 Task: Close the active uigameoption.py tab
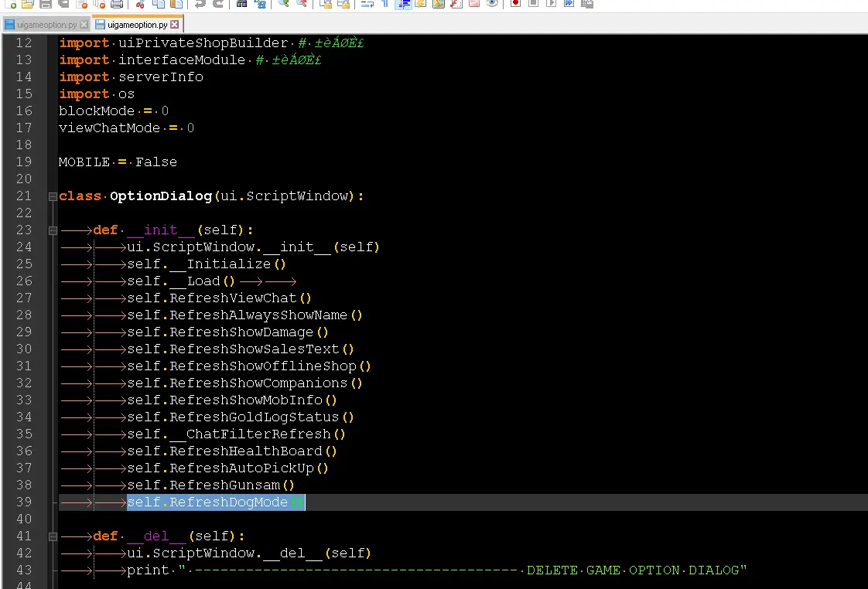click(175, 25)
